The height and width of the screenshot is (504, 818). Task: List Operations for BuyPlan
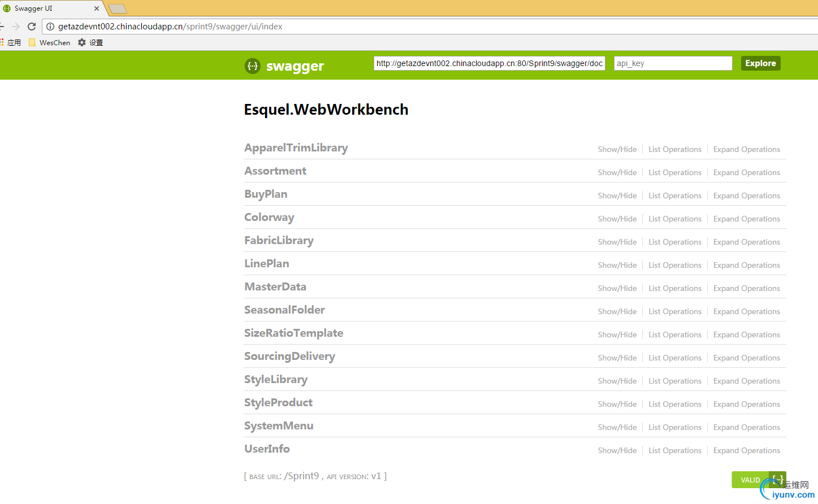pos(675,195)
